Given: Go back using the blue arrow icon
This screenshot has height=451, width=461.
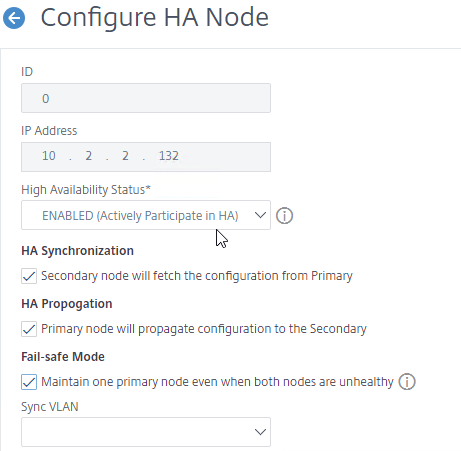Looking at the screenshot, I should [x=14, y=18].
